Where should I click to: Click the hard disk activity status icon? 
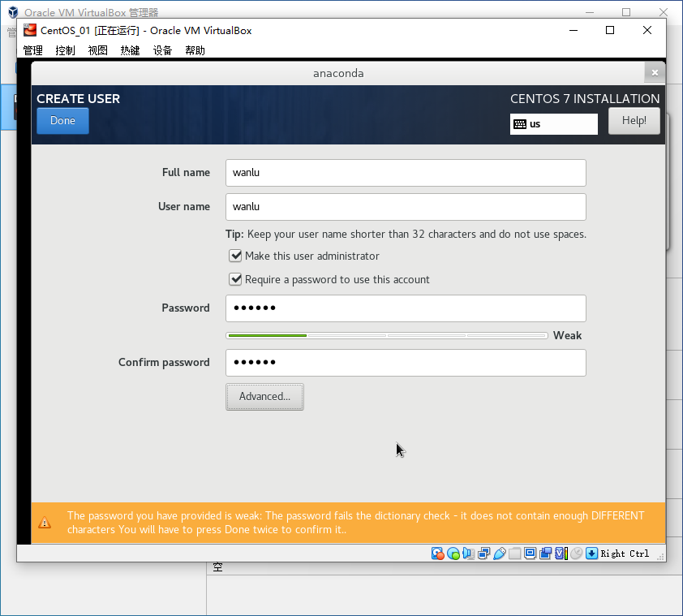point(438,554)
